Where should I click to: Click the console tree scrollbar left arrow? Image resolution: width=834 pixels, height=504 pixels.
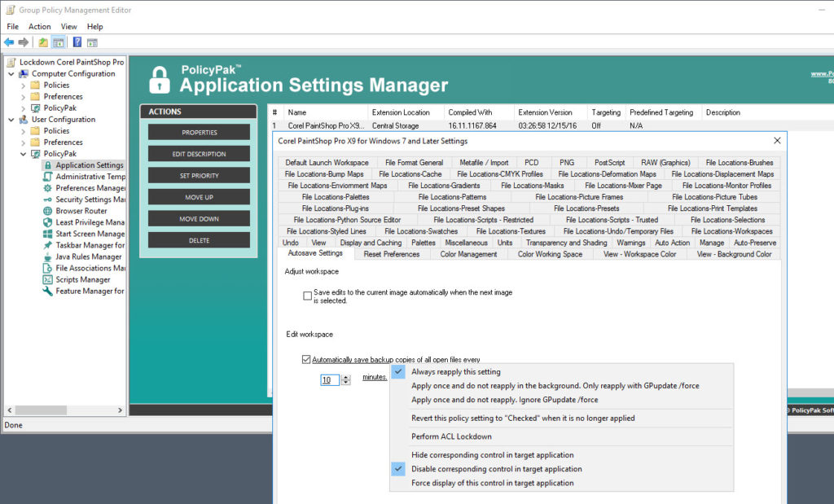pos(9,410)
